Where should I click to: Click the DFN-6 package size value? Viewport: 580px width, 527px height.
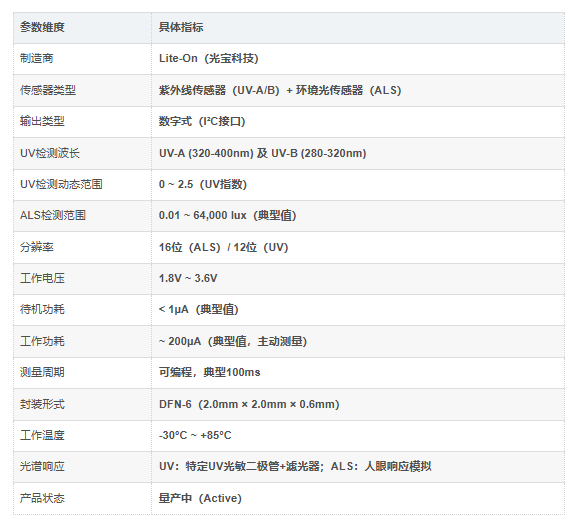click(x=249, y=404)
